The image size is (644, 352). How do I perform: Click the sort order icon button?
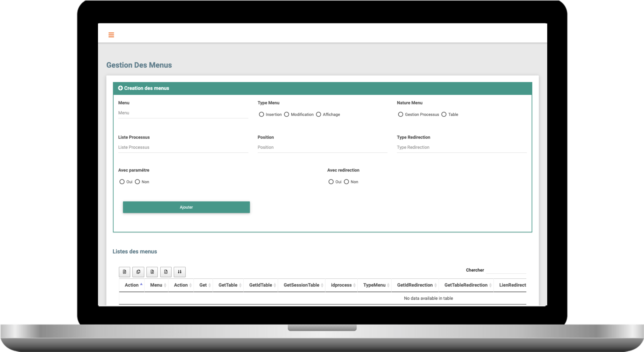click(180, 272)
